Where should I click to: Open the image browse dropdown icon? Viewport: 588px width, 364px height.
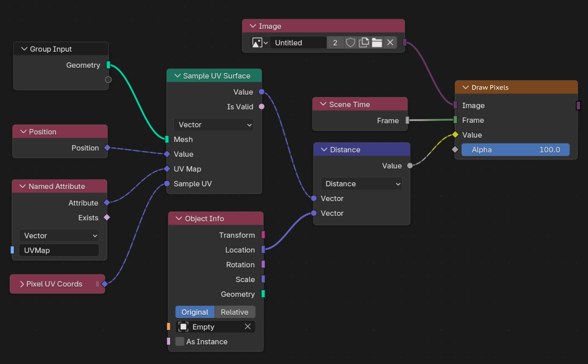[x=260, y=43]
